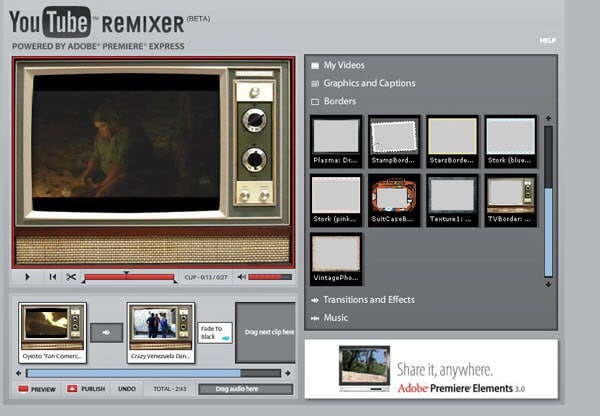Click the 'Drag next clip here' placeholder
600x416 pixels.
click(266, 332)
